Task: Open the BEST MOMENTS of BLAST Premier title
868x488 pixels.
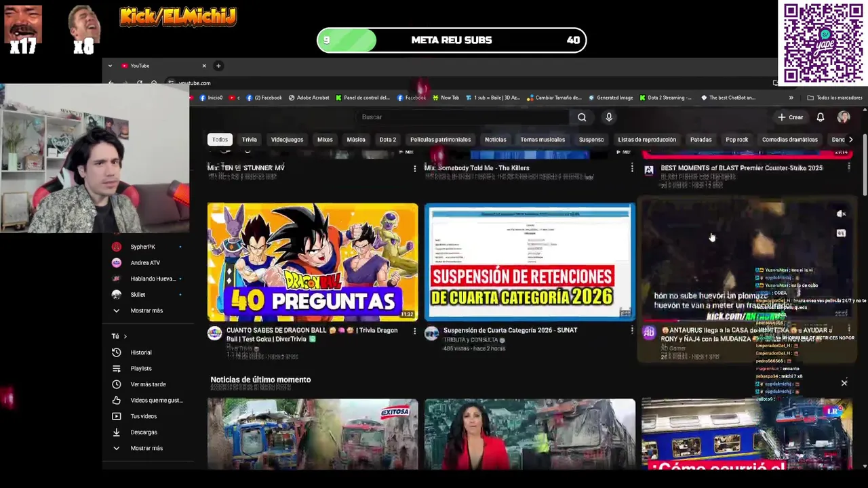Action: [x=741, y=168]
